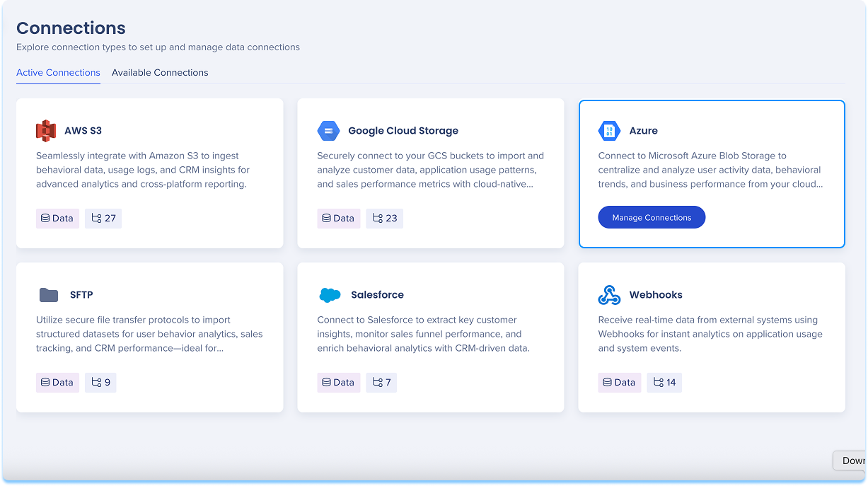Select the Azure card title
The height and width of the screenshot is (486, 868).
click(644, 131)
